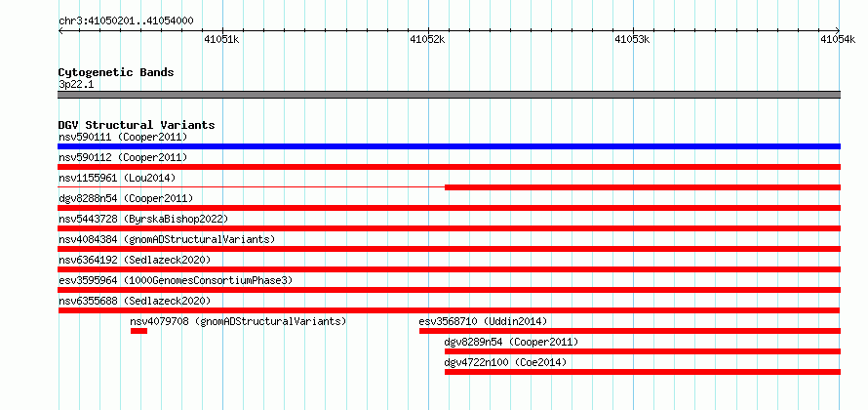Click the dgv8289n54 (Cooper2011) label
The width and height of the screenshot is (868, 410).
click(x=511, y=342)
